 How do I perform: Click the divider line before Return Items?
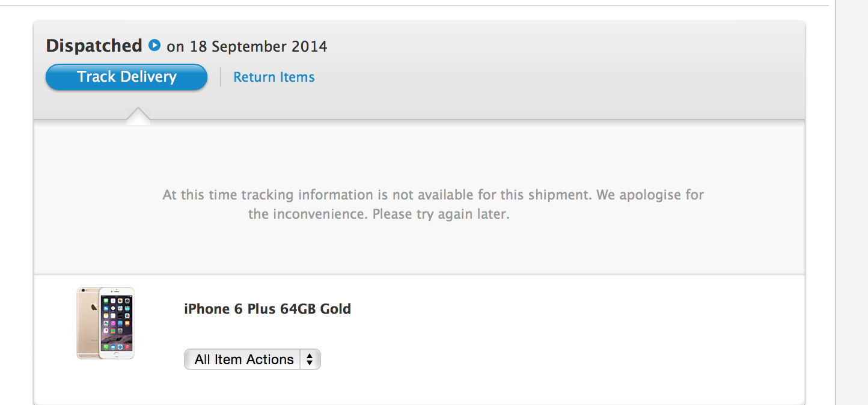click(221, 77)
